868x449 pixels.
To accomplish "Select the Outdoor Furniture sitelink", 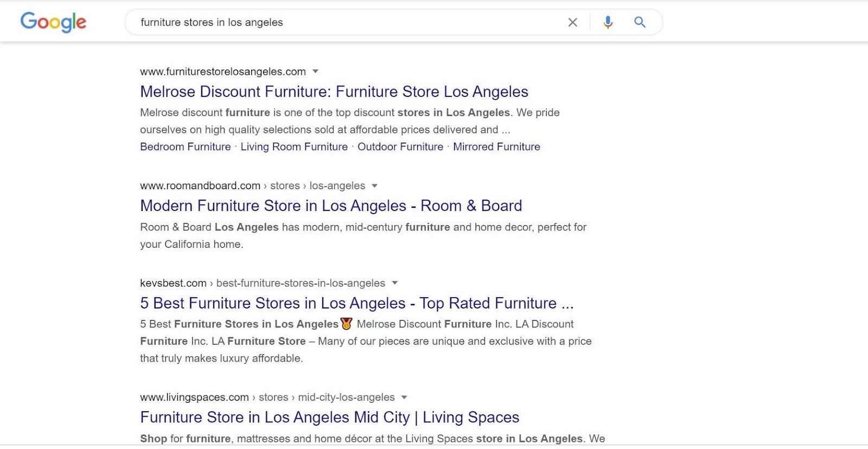I will click(401, 146).
